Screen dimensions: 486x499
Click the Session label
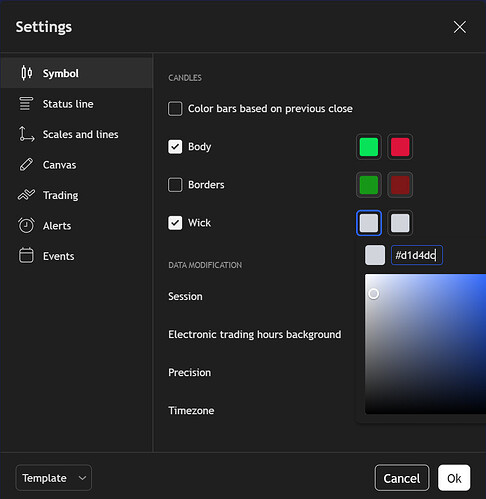185,296
